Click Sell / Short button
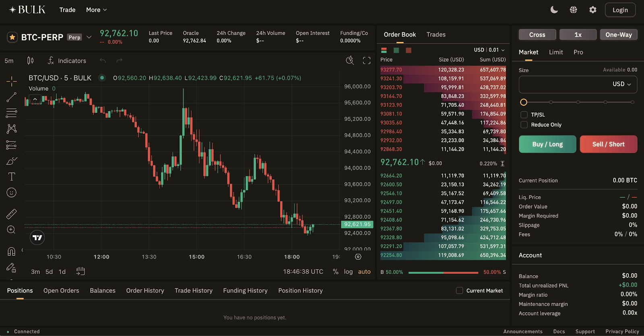Image resolution: width=644 pixels, height=336 pixels. pos(609,144)
